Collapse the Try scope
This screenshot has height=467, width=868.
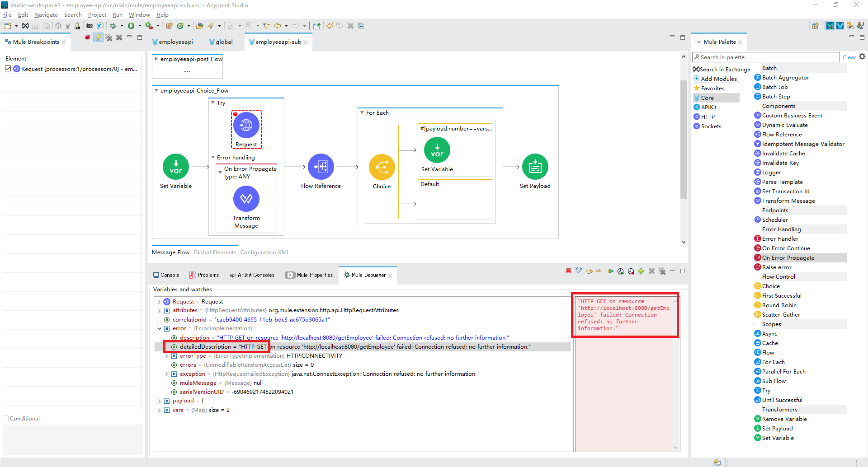point(213,103)
